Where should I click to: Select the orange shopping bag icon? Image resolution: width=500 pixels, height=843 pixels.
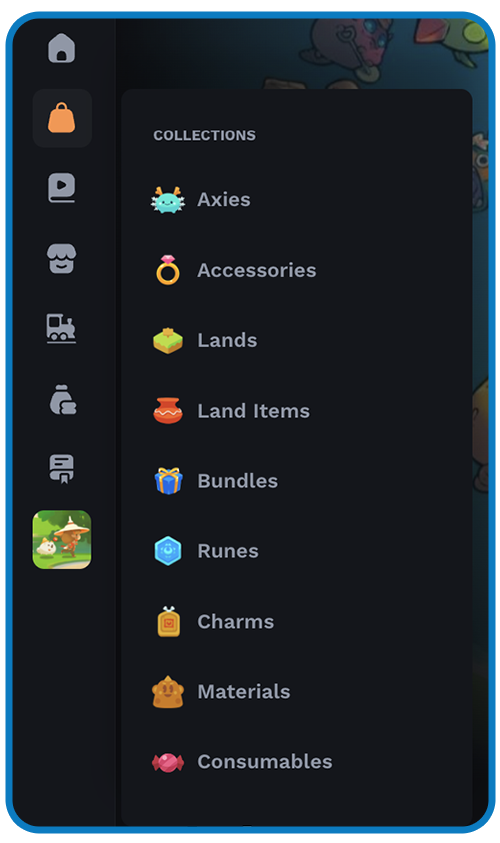(62, 118)
